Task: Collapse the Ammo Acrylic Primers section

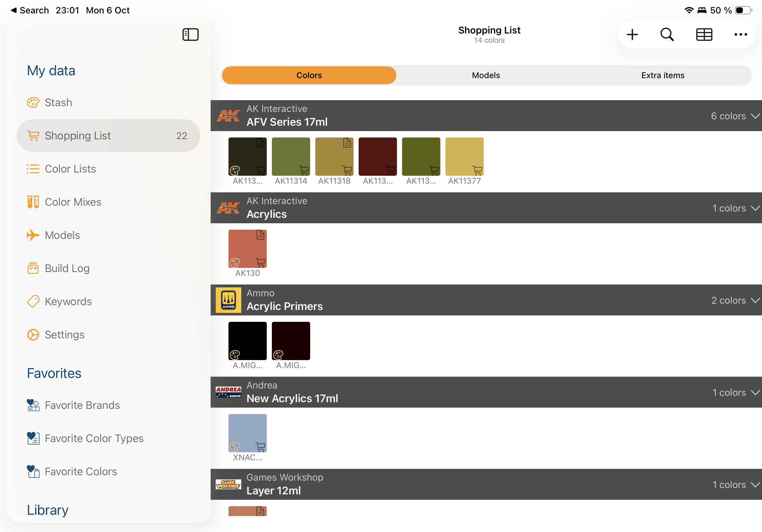Action: pos(755,300)
